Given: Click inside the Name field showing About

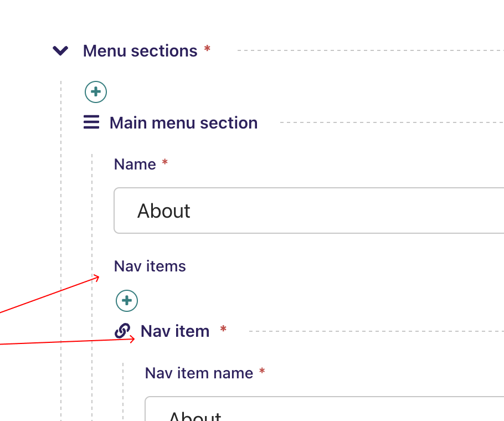Looking at the screenshot, I should (277, 210).
